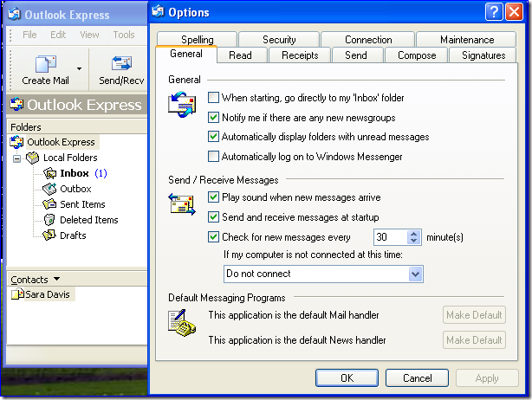The height and width of the screenshot is (400, 532).
Task: Click the Send/Recv toolbar icon
Action: point(121,63)
